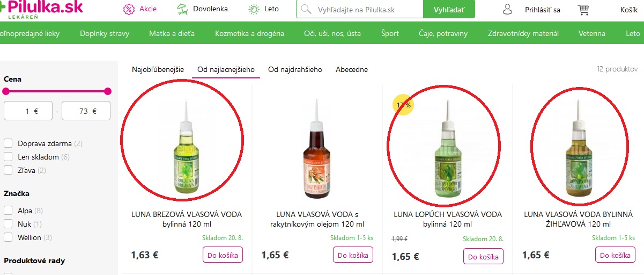
Task: Open the shopping cart icon
Action: [x=583, y=10]
